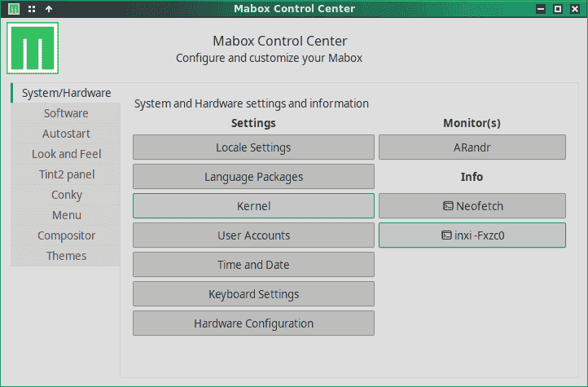The width and height of the screenshot is (588, 387).
Task: Run Neofetch system info
Action: 472,206
